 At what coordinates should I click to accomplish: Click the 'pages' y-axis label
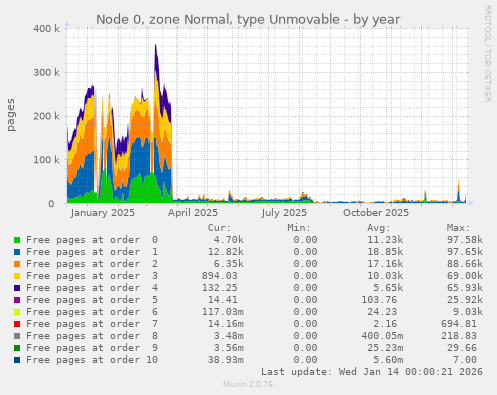tap(11, 115)
